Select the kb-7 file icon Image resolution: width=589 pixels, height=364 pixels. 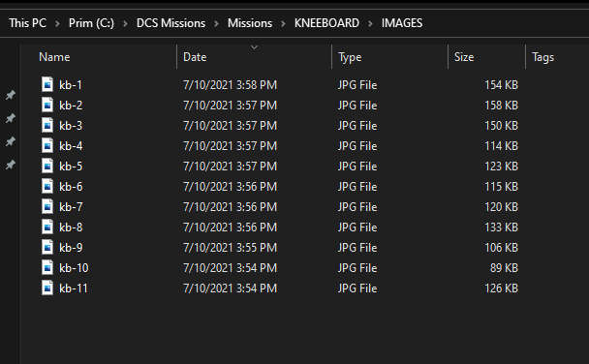tap(47, 206)
